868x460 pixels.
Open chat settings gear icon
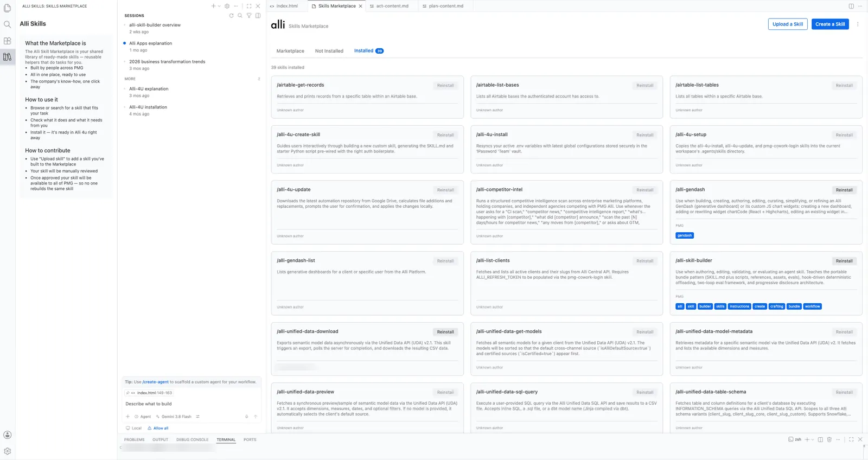(x=227, y=6)
